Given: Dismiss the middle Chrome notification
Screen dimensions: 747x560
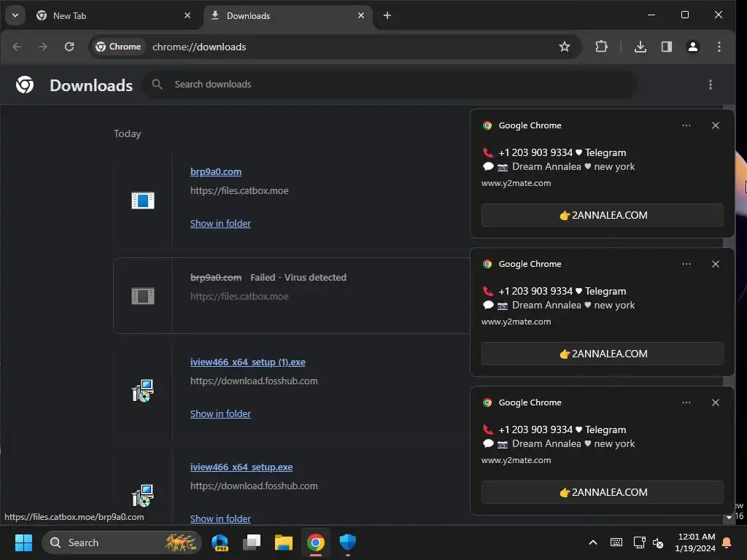Looking at the screenshot, I should click(715, 264).
